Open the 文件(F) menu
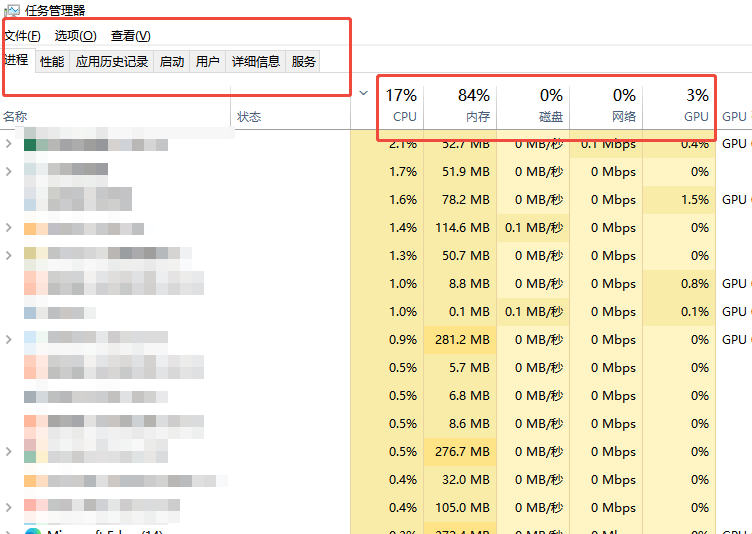 pos(22,36)
